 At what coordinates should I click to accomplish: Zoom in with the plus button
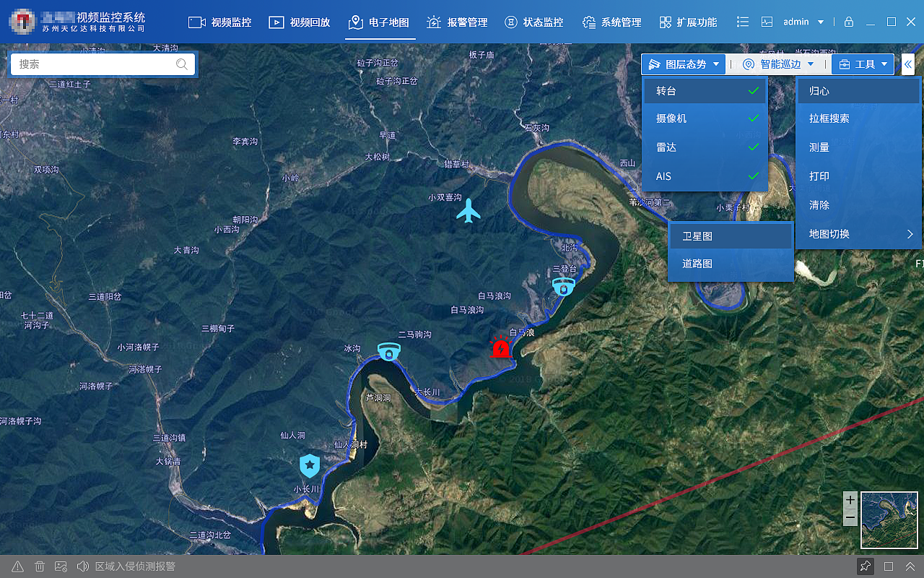[x=850, y=500]
